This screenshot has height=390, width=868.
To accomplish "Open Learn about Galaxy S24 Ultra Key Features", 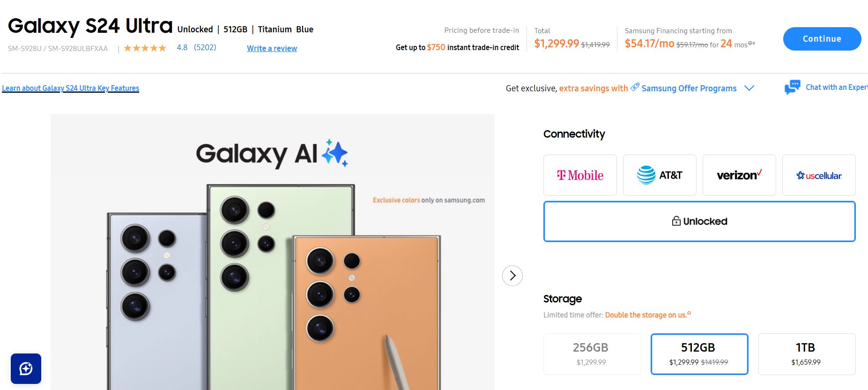I will tap(70, 88).
